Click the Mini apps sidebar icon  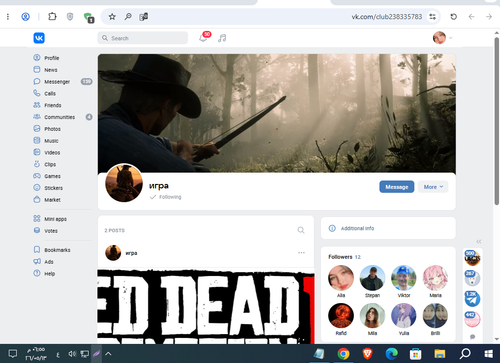point(37,219)
